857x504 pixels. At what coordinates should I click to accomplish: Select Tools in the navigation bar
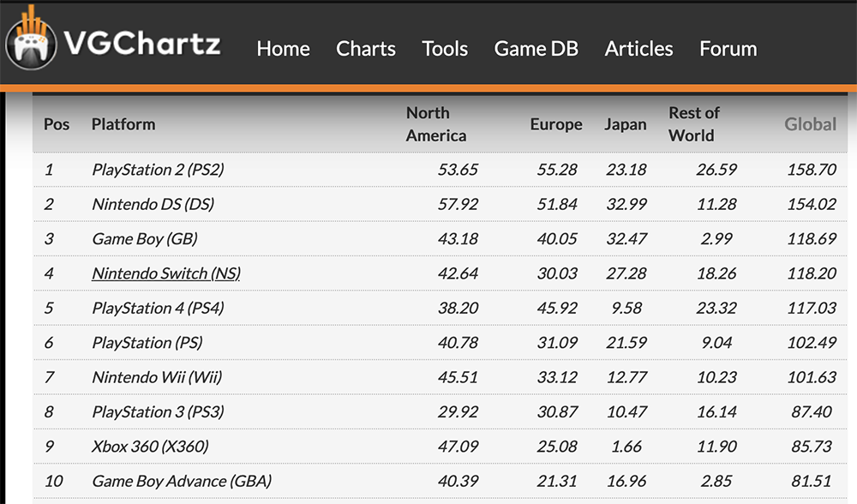coord(444,49)
